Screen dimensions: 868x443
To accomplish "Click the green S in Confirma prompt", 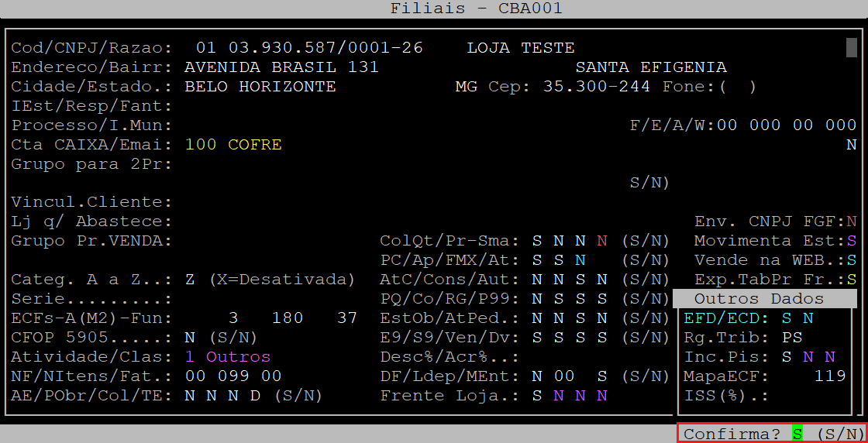I will click(795, 434).
